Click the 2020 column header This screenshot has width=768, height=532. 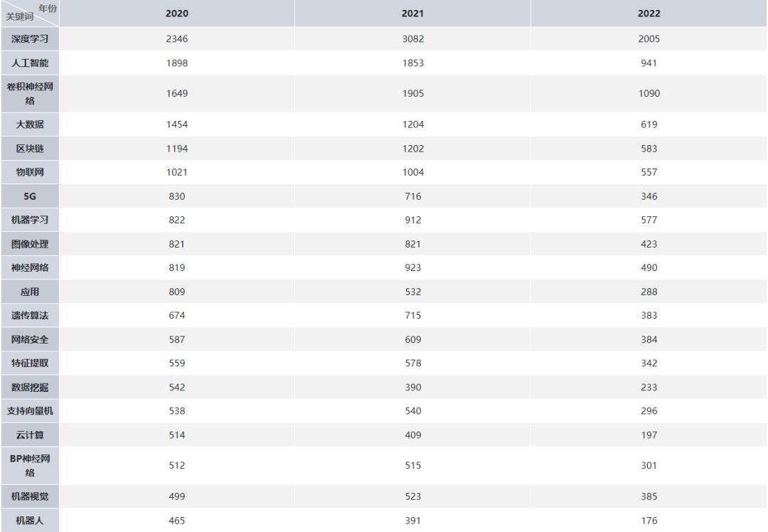coord(177,14)
